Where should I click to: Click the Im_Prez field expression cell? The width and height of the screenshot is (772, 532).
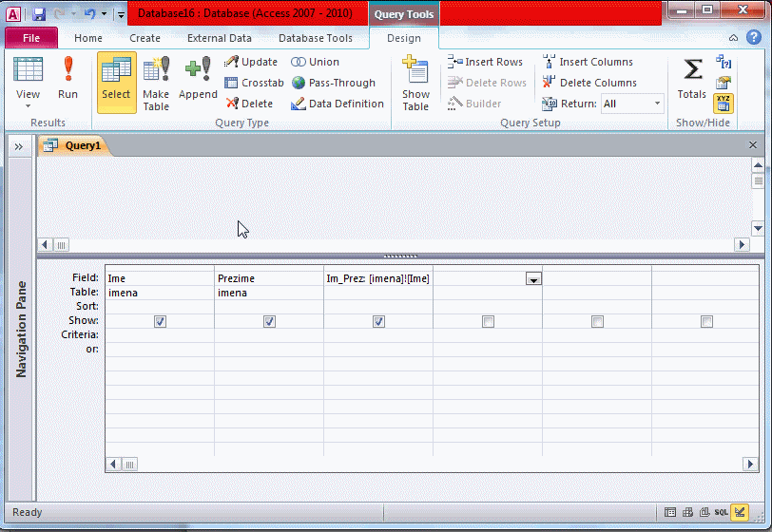[x=377, y=278]
